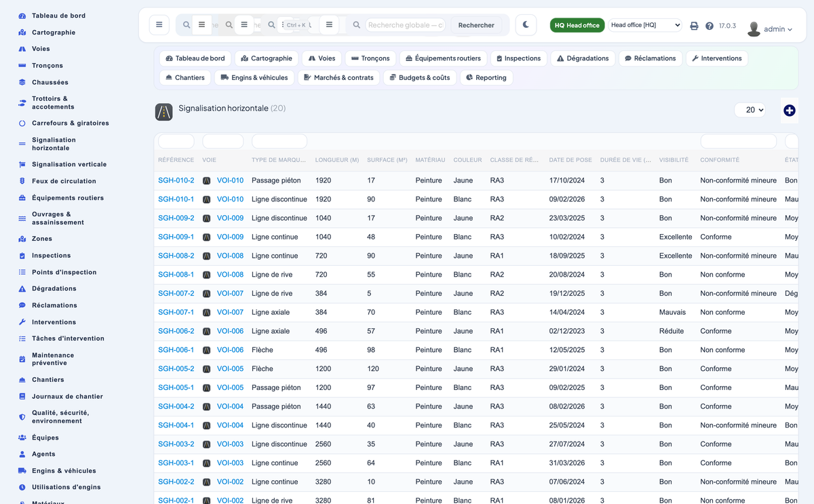The height and width of the screenshot is (504, 814).
Task: Open the Head office [HQ] company dropdown
Action: (x=644, y=25)
